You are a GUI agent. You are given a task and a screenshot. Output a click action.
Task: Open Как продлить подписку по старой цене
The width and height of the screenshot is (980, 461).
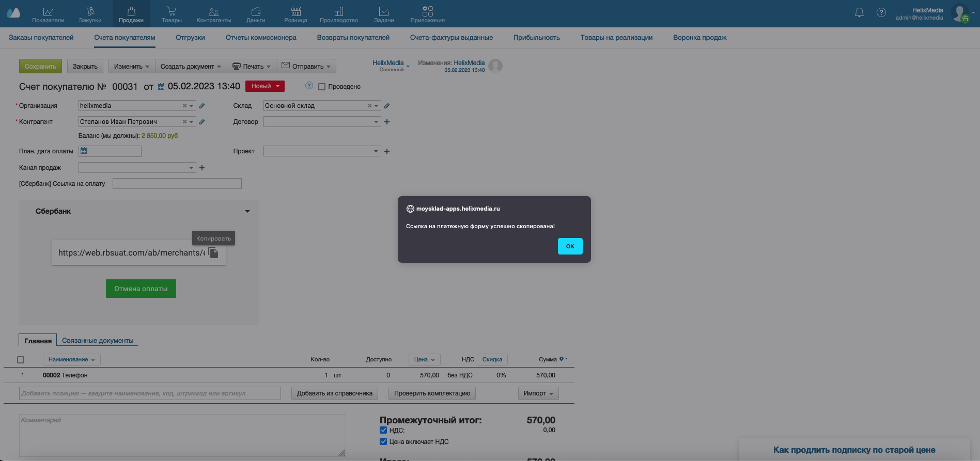tap(854, 450)
